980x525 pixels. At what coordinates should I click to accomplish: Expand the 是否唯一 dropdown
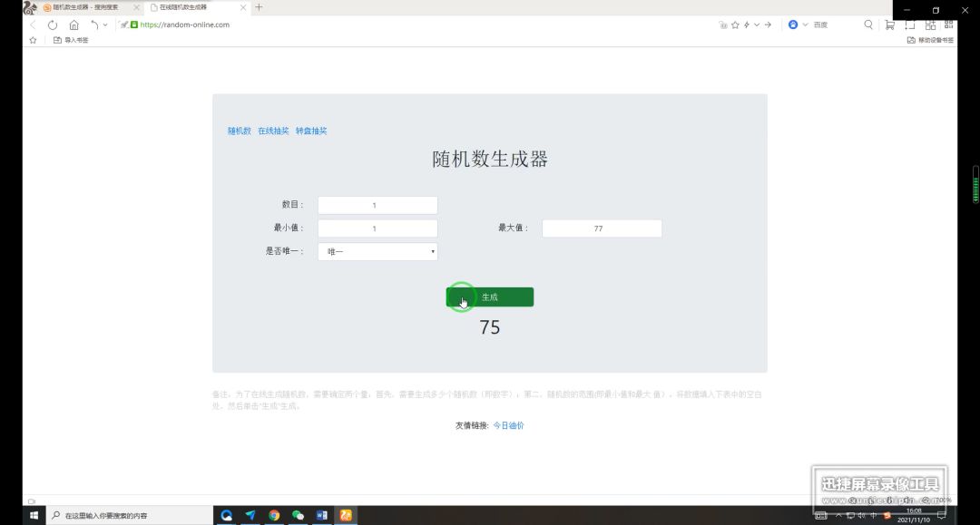click(x=377, y=251)
